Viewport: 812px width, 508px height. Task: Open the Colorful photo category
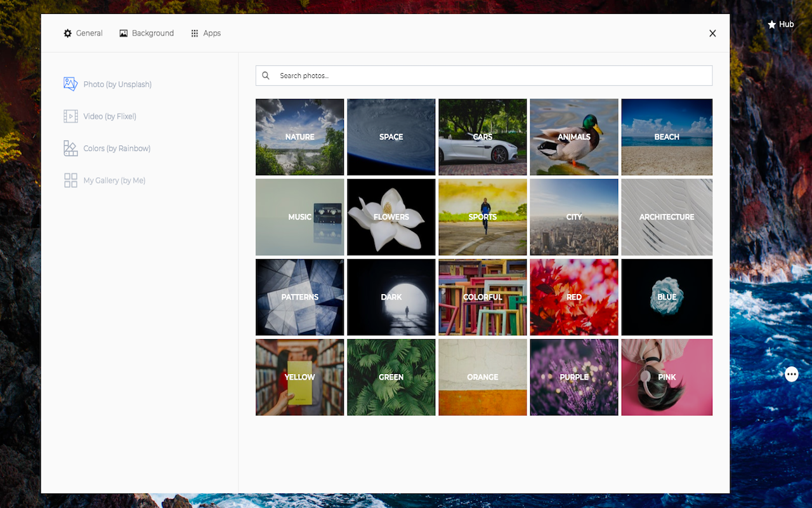pos(483,297)
